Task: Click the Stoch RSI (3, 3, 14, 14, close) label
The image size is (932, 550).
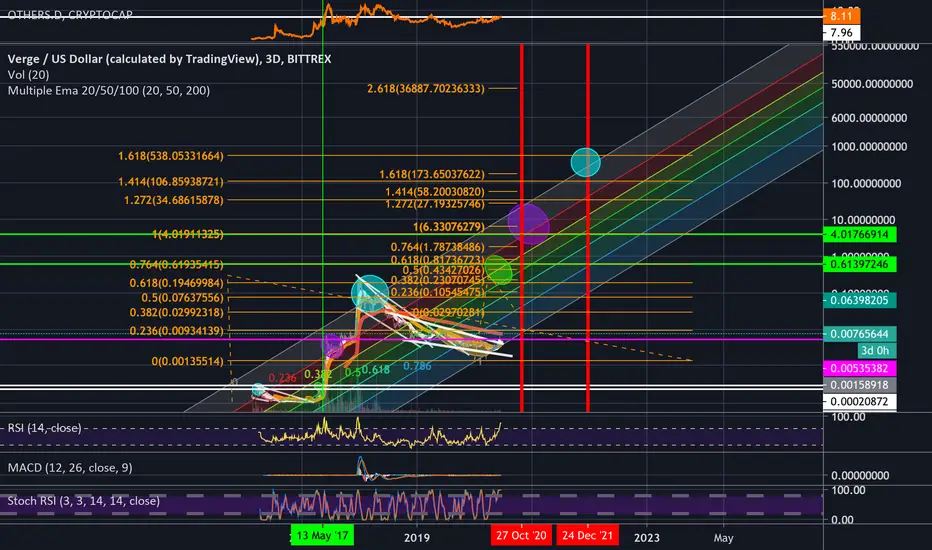Action: tap(84, 501)
